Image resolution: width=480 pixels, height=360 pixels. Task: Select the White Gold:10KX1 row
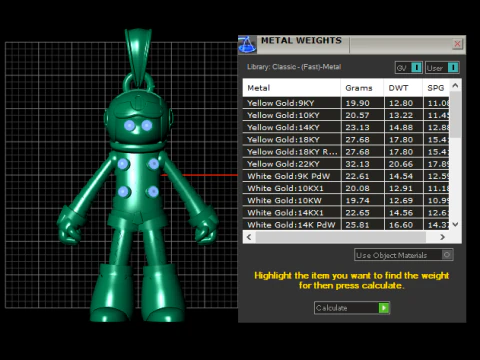346,188
